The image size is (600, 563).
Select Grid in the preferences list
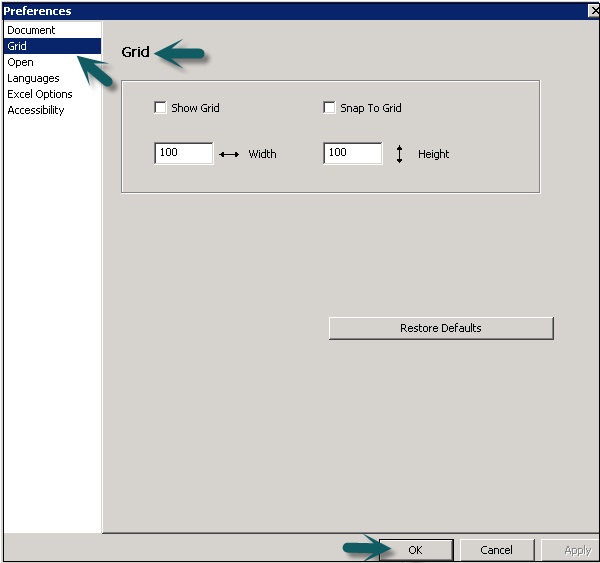coord(17,46)
